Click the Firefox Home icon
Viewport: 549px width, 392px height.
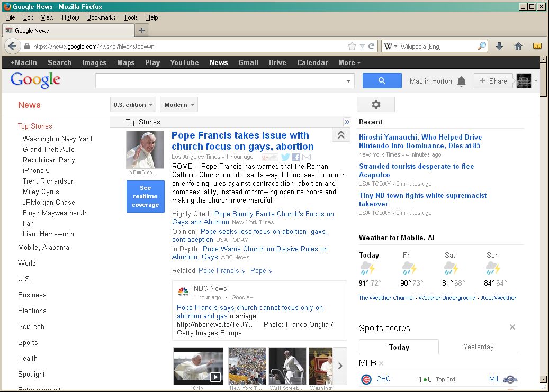coord(518,46)
